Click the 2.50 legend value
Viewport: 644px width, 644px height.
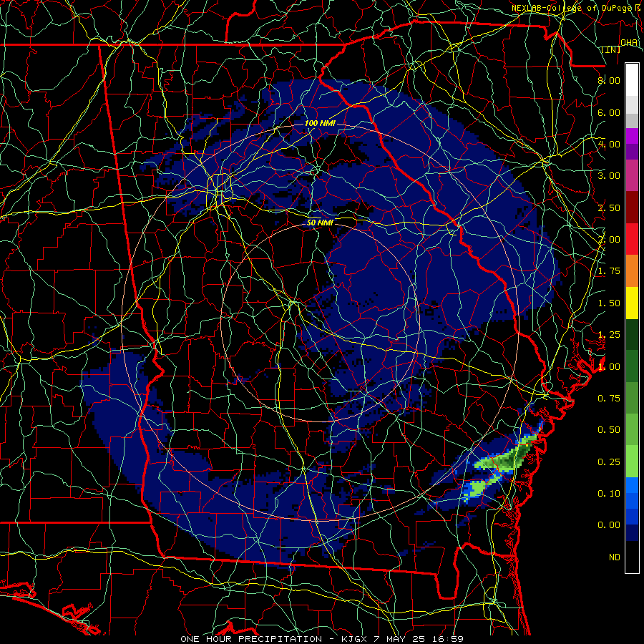coord(609,208)
